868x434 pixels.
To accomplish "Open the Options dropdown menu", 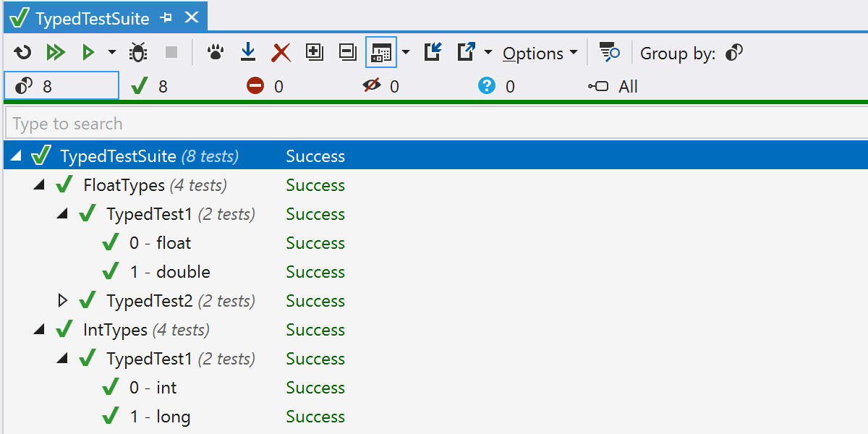I will [x=540, y=54].
